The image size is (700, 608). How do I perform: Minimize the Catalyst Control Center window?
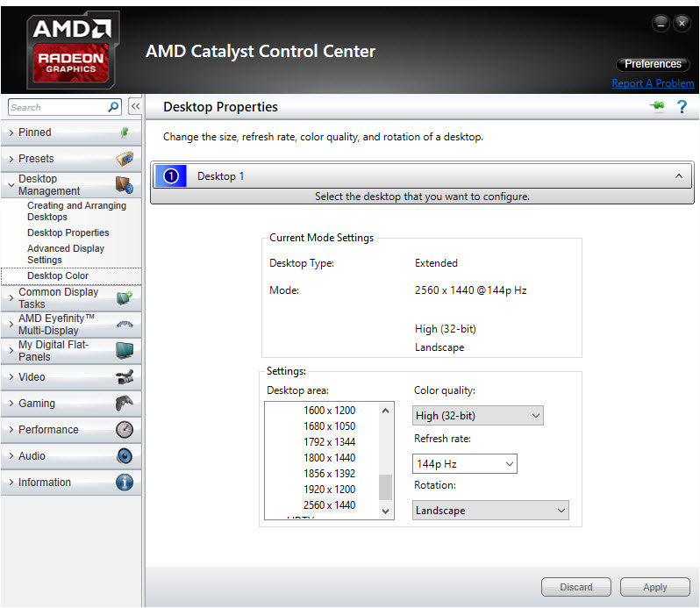click(x=661, y=23)
